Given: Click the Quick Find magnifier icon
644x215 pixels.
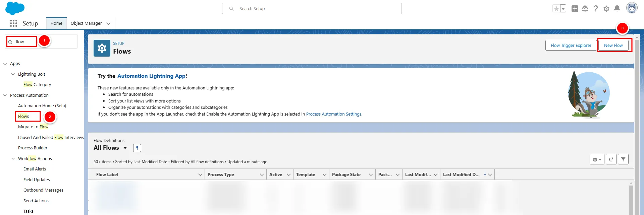Looking at the screenshot, I should point(10,42).
